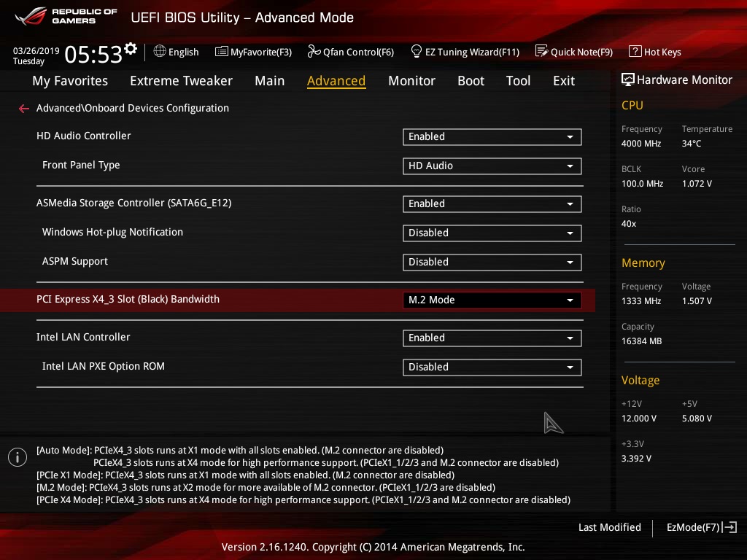Click memory frequency 1333 MHz
This screenshot has width=747, height=560.
pos(641,301)
